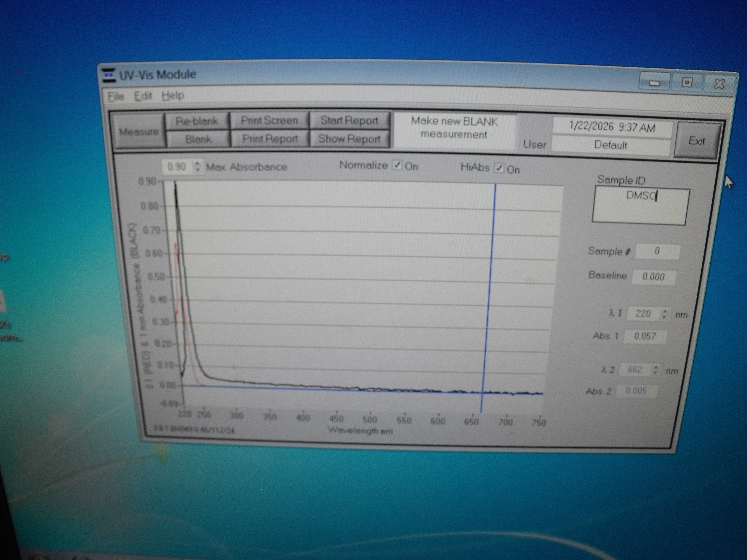Adjust the λ1 wavelength stepper arrows

pos(664,314)
